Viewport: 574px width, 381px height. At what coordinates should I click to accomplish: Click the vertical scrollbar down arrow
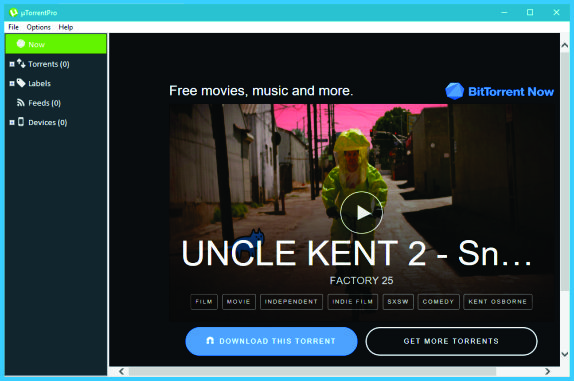(565, 354)
